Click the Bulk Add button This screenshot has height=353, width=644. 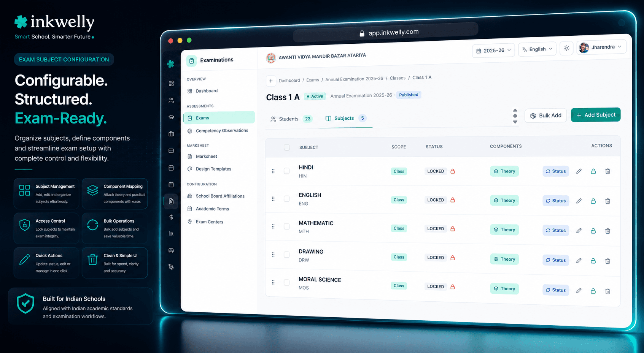tap(545, 116)
